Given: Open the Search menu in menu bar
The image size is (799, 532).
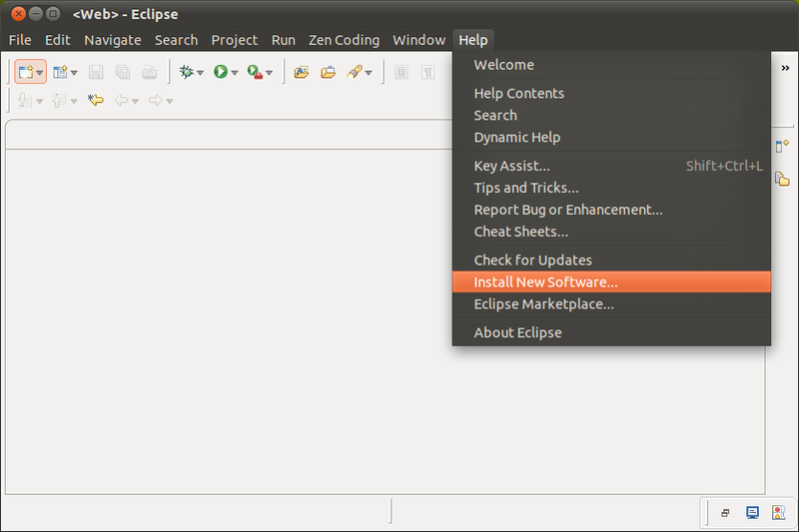Looking at the screenshot, I should coord(177,40).
